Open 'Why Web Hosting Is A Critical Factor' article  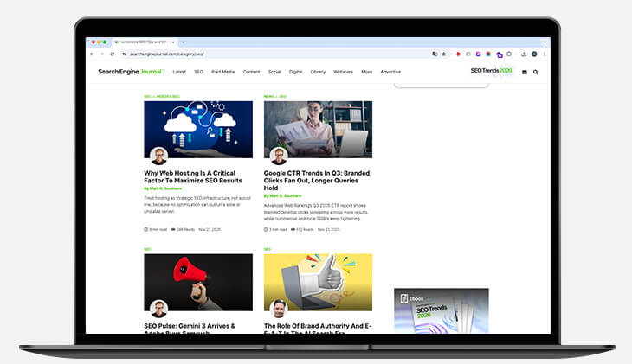[192, 176]
